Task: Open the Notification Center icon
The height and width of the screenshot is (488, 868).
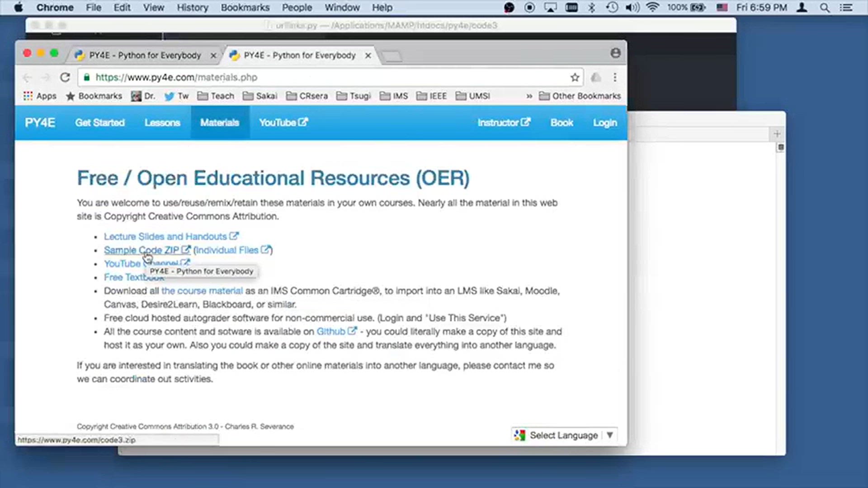Action: (x=846, y=8)
